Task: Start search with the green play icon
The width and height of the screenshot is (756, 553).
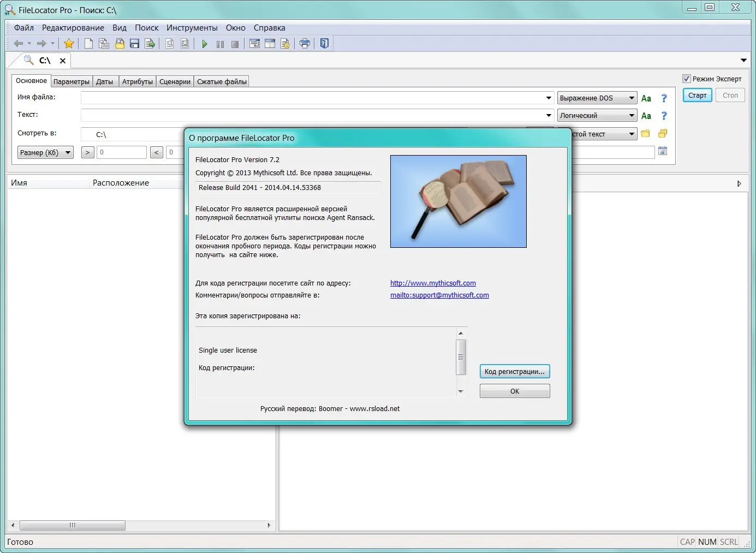Action: pos(205,44)
